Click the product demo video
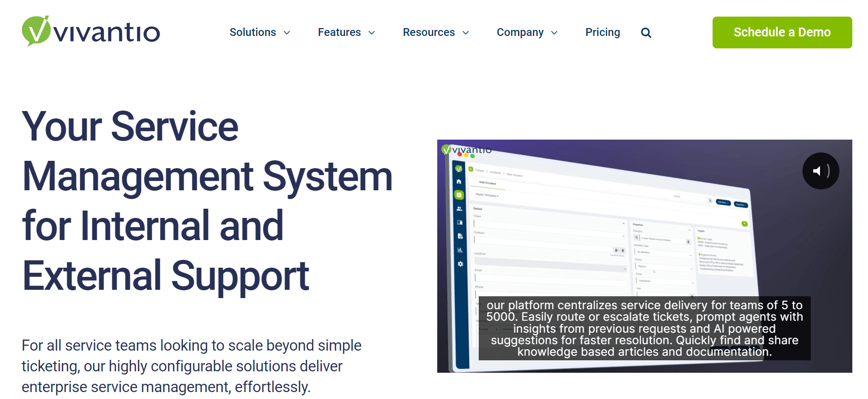Image resolution: width=868 pixels, height=399 pixels. tap(645, 256)
